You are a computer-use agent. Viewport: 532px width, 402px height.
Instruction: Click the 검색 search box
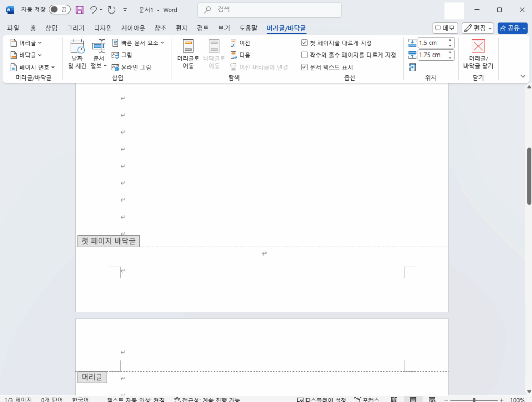pyautogui.click(x=269, y=10)
